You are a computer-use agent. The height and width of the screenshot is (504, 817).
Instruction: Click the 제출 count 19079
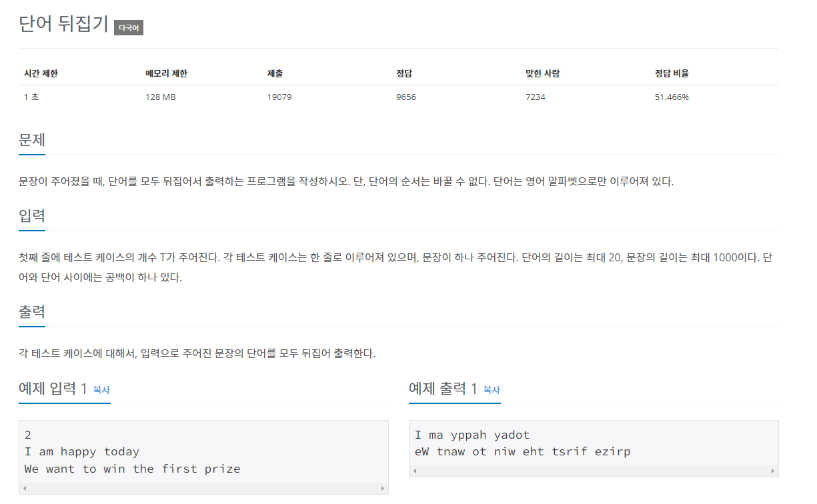point(279,97)
